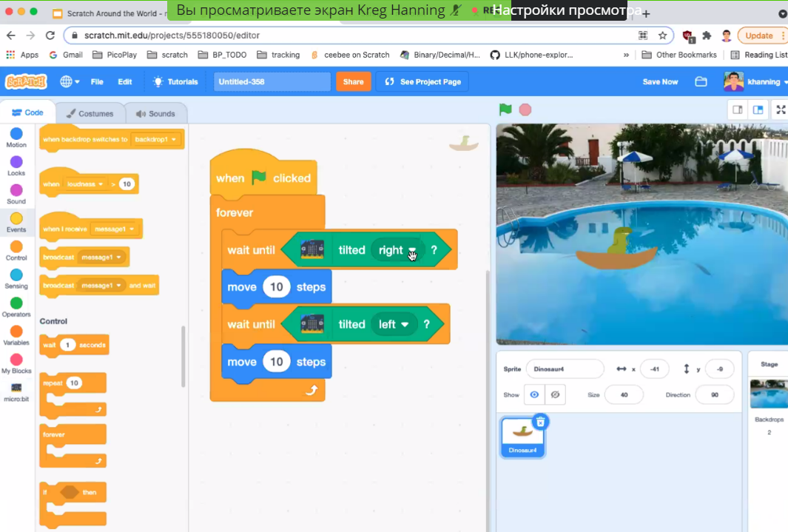Screen dimensions: 788x532
Task: Open the Chrome profile avatar
Action: click(x=726, y=36)
